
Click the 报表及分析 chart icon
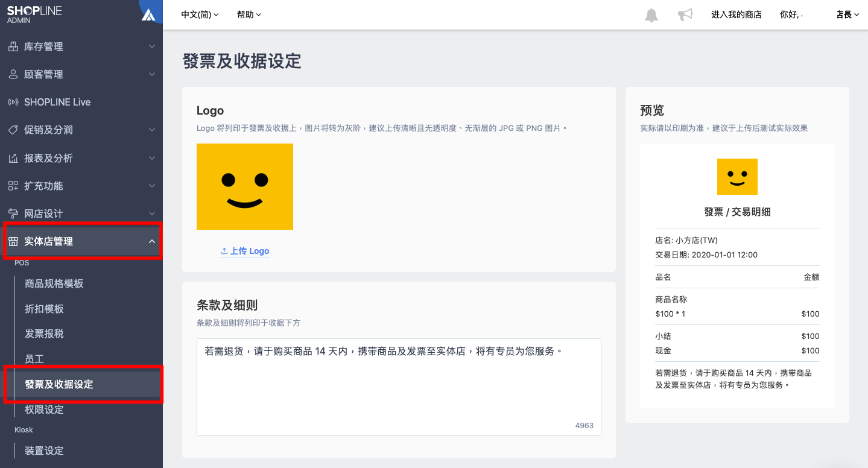[13, 158]
